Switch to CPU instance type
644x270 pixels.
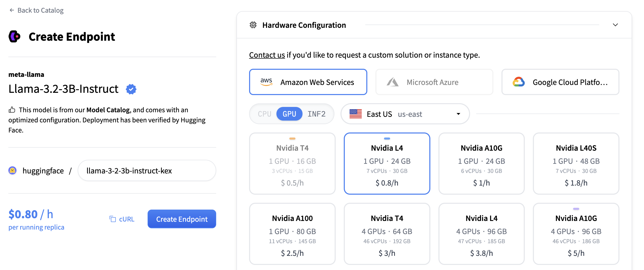pyautogui.click(x=265, y=114)
